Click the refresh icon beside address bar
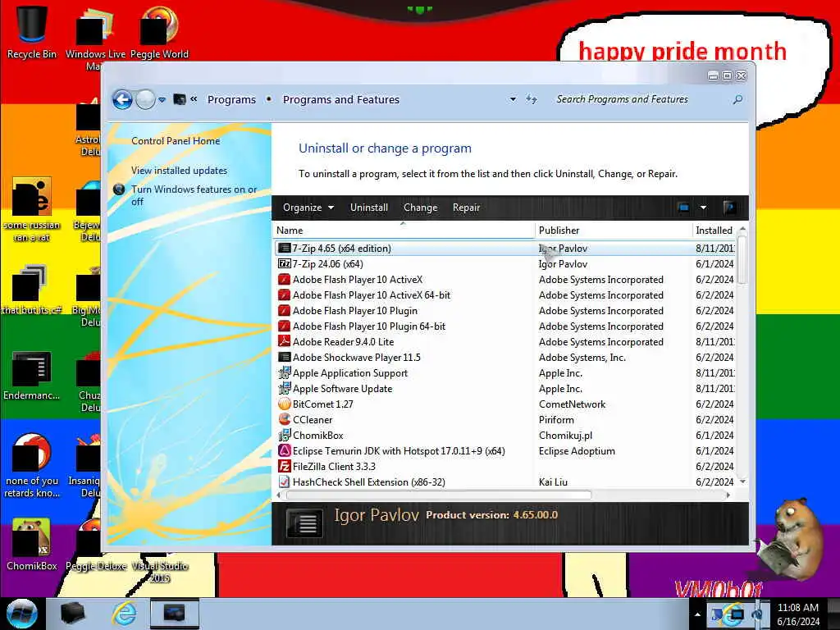Viewport: 840px width, 630px height. pos(531,99)
